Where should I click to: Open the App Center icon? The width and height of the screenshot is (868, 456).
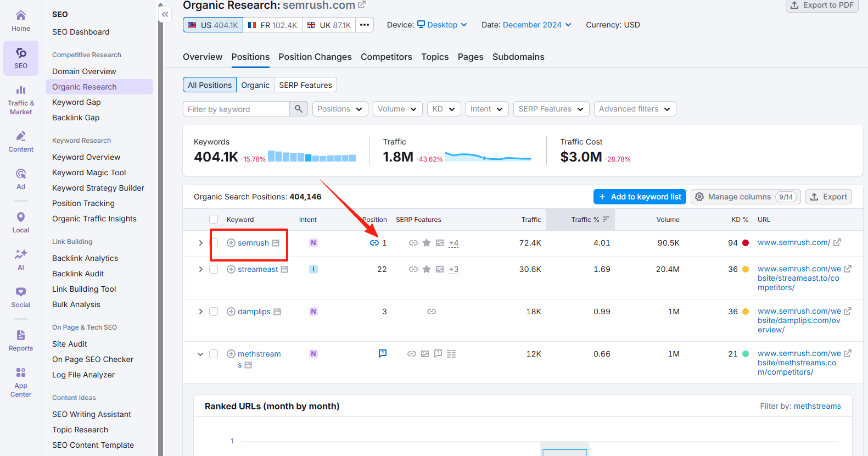[x=21, y=382]
